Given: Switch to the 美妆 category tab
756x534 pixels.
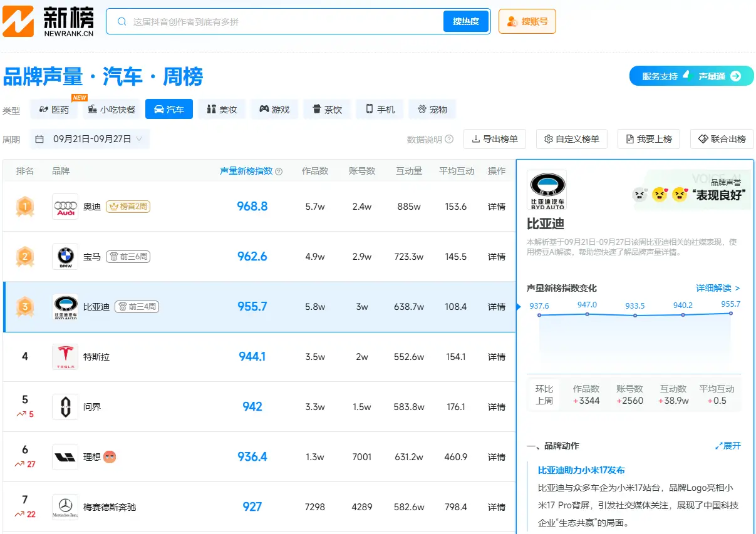Looking at the screenshot, I should [x=222, y=110].
